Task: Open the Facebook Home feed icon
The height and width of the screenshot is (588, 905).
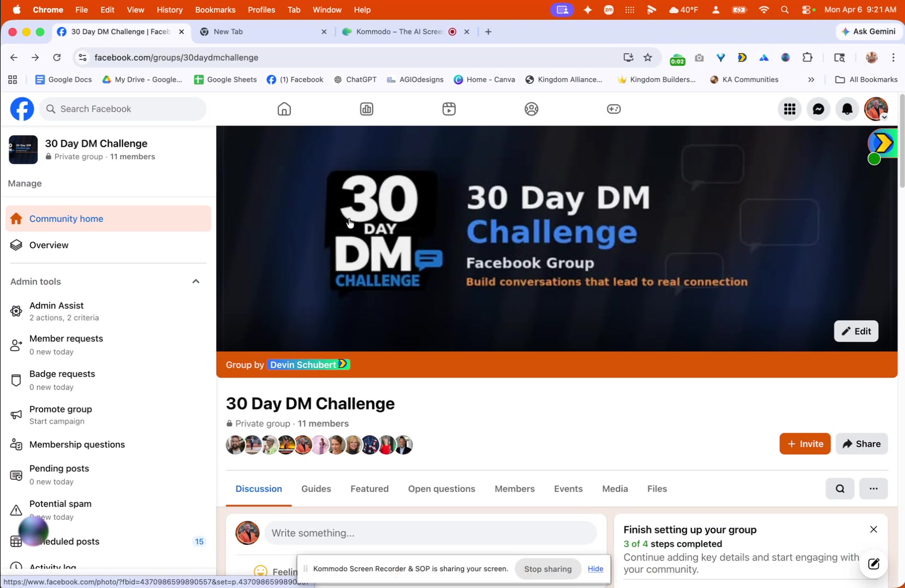Action: (x=284, y=109)
